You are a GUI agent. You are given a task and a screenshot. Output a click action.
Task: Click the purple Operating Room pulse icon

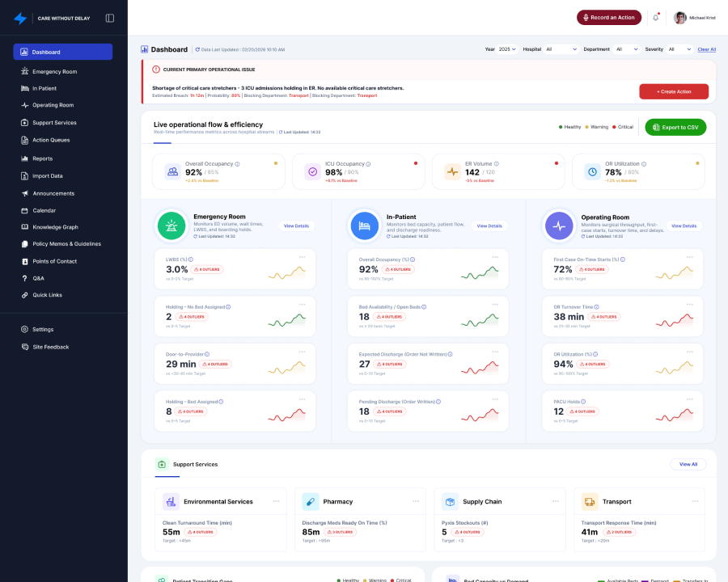[x=559, y=226]
